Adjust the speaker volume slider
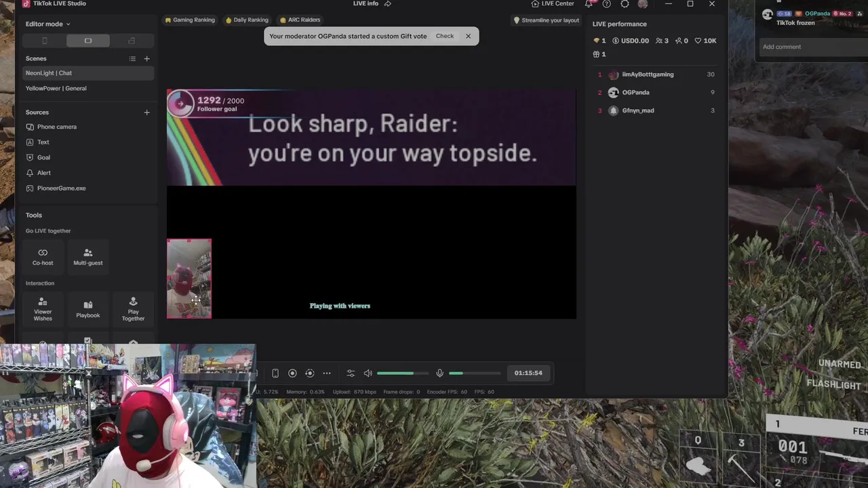868x488 pixels. pyautogui.click(x=403, y=373)
